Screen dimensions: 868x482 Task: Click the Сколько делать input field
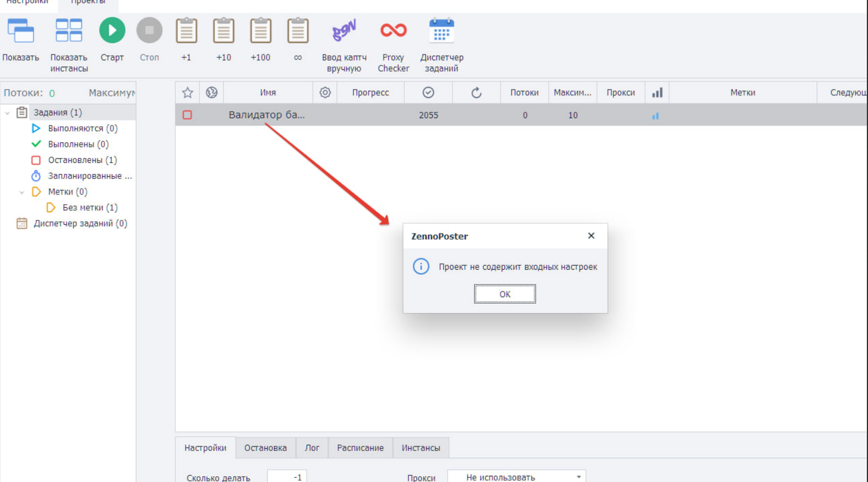coord(287,477)
